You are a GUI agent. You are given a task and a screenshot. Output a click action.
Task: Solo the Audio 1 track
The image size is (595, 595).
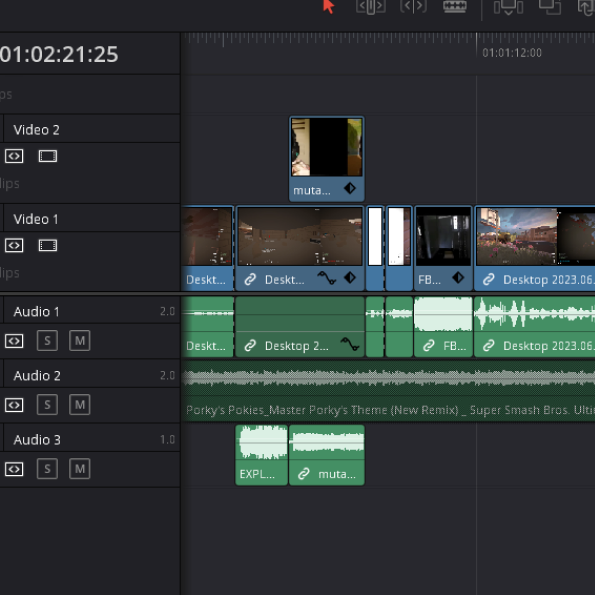point(47,340)
